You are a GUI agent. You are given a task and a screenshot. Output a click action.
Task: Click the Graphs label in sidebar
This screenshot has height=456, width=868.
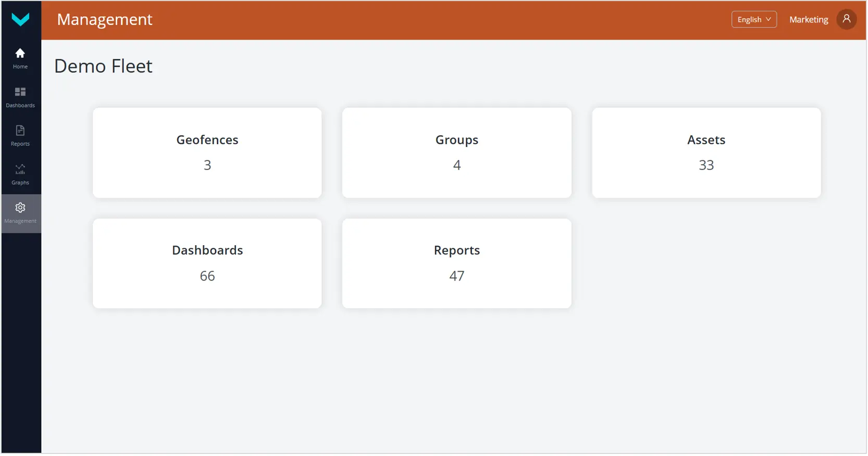[x=20, y=183]
